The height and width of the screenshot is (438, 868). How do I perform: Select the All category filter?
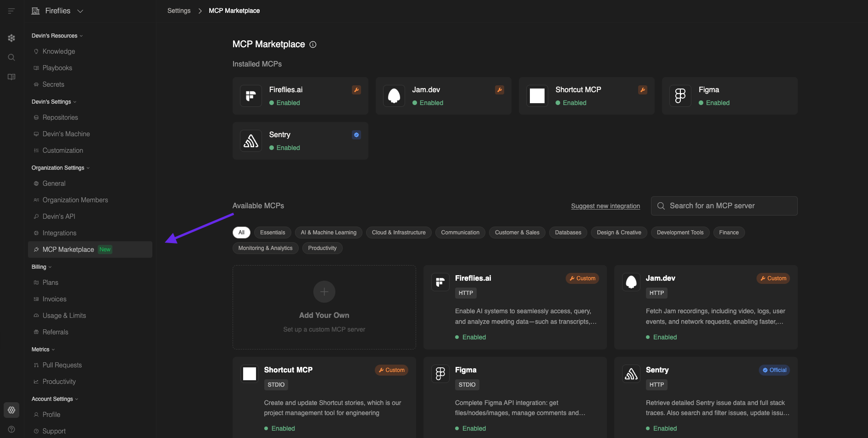(241, 233)
